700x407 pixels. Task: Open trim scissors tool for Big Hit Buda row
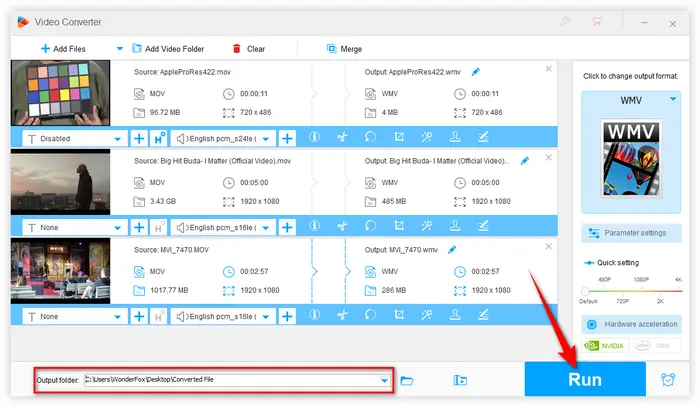(x=342, y=226)
